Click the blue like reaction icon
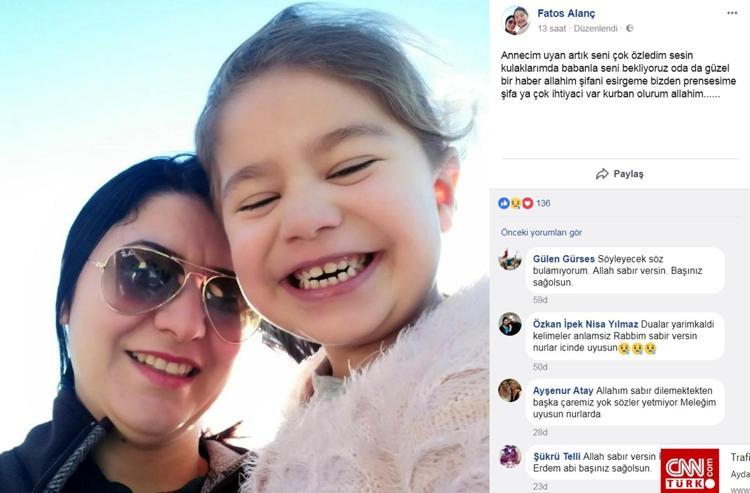This screenshot has width=750, height=493. pos(504,203)
